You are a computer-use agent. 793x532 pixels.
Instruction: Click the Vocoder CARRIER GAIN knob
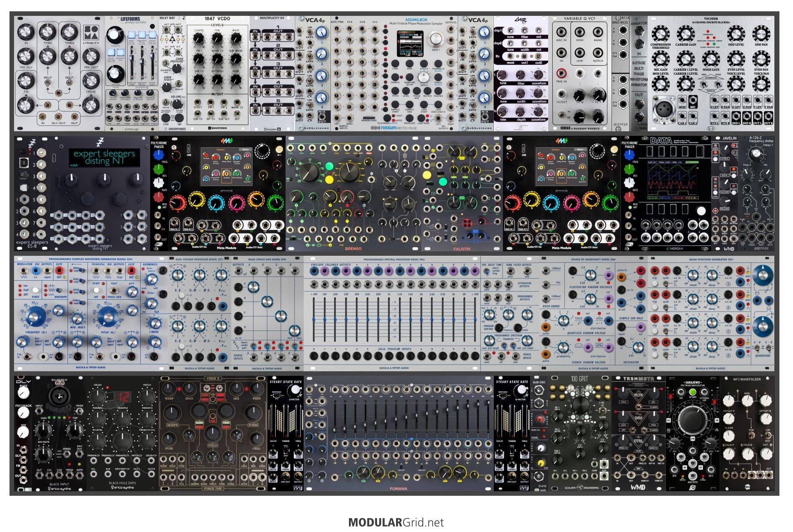point(686,34)
